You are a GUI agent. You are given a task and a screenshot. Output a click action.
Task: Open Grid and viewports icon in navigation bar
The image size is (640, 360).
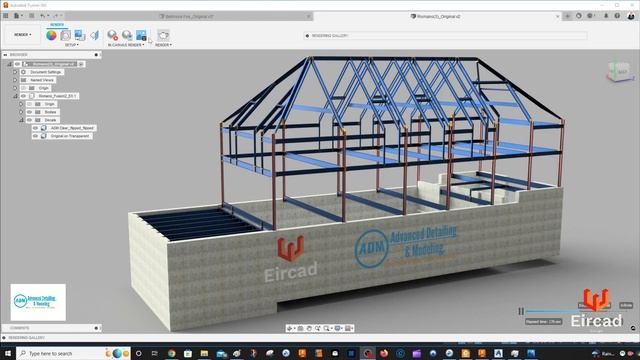pyautogui.click(x=349, y=328)
